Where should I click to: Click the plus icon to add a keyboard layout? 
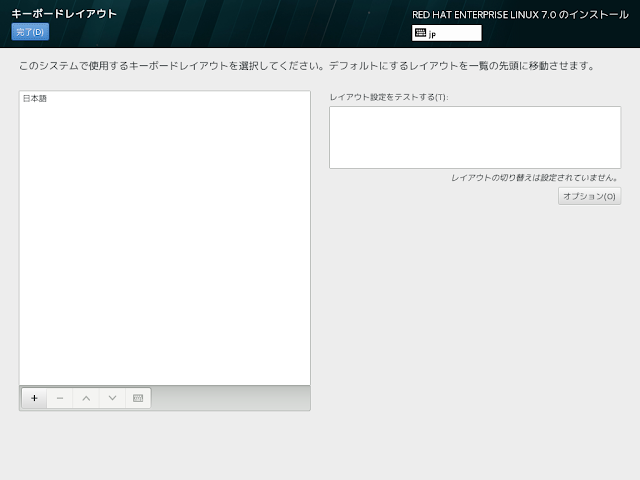[x=34, y=398]
